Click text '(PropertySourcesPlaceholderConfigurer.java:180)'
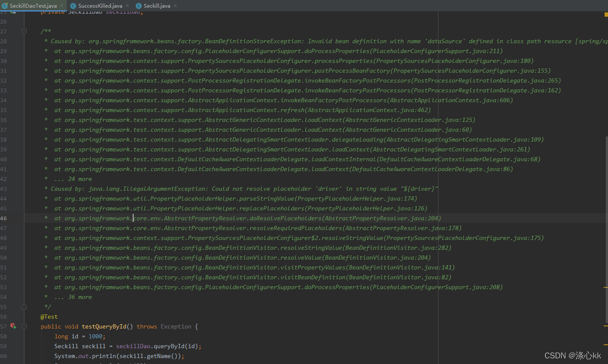Viewport: 608px width, 364px height. click(453, 61)
